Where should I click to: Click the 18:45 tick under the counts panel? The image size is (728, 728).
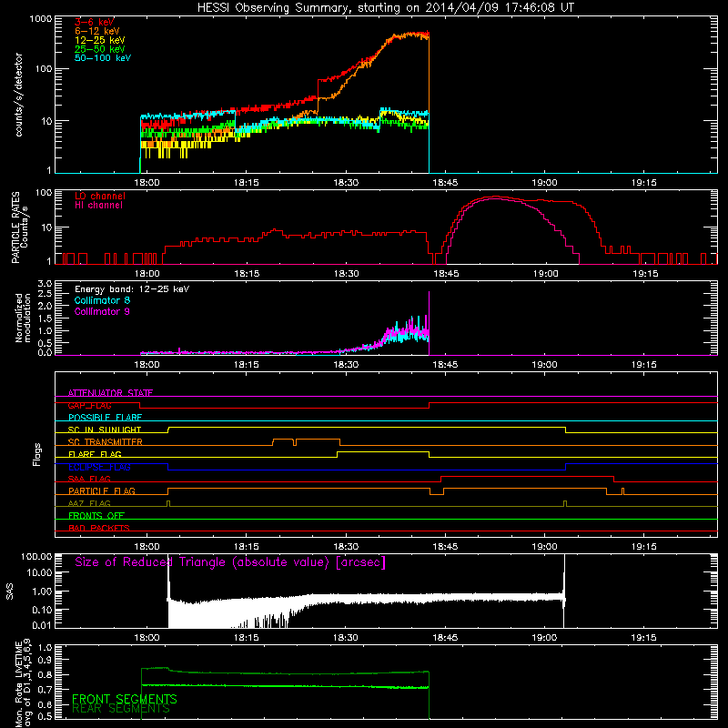click(x=445, y=183)
